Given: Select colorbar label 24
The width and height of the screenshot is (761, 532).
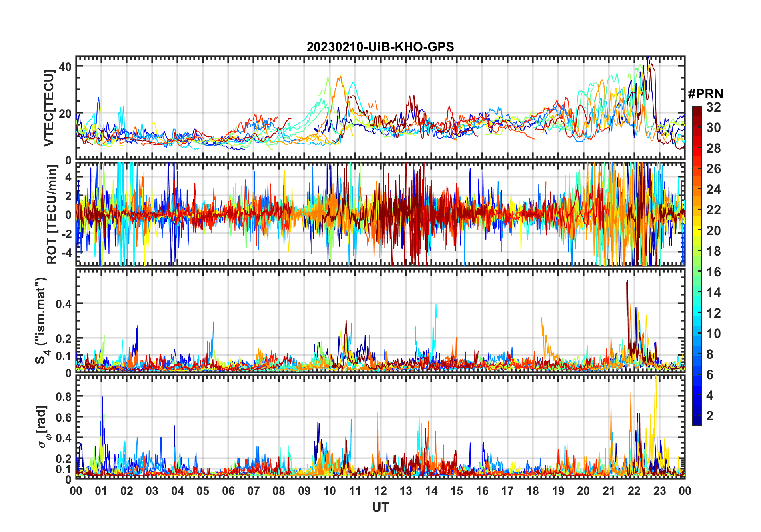Looking at the screenshot, I should 713,190.
